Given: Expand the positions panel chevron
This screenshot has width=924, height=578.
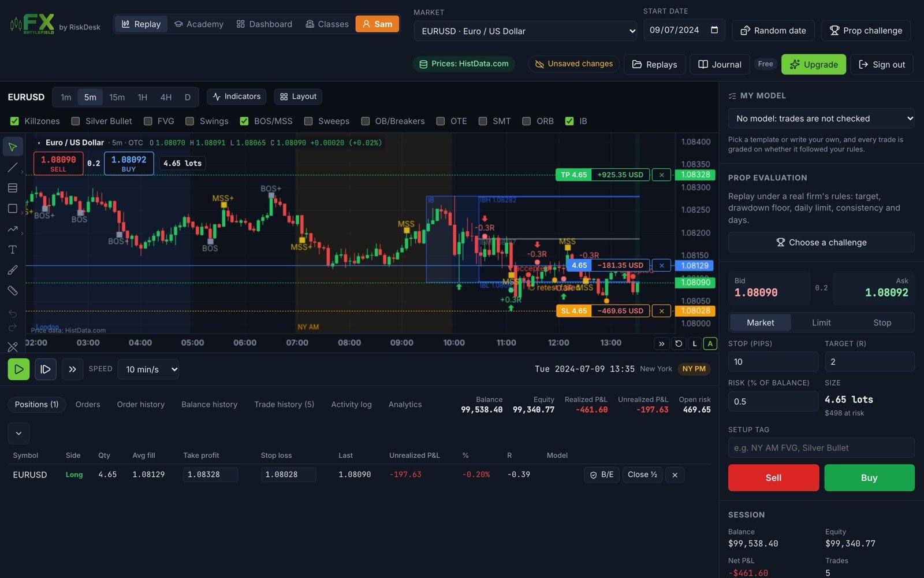Looking at the screenshot, I should pyautogui.click(x=18, y=433).
